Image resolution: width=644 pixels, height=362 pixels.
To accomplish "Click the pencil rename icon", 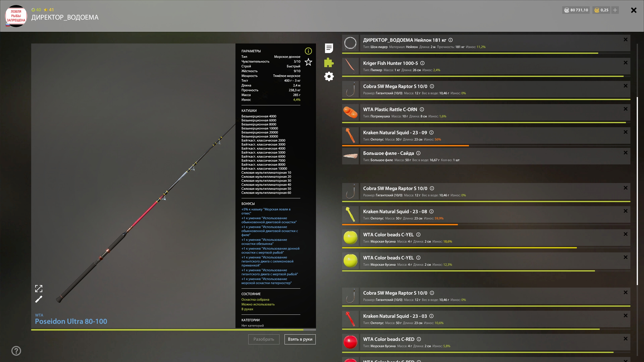I will (x=39, y=299).
